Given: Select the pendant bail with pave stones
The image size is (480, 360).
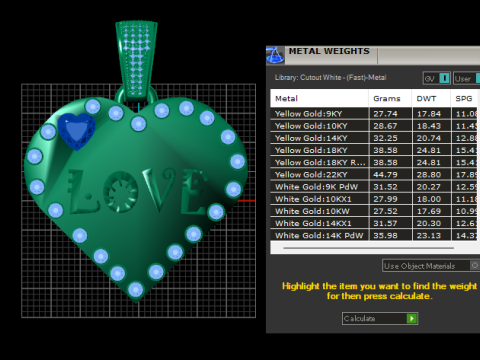Looking at the screenshot, I should [136, 61].
